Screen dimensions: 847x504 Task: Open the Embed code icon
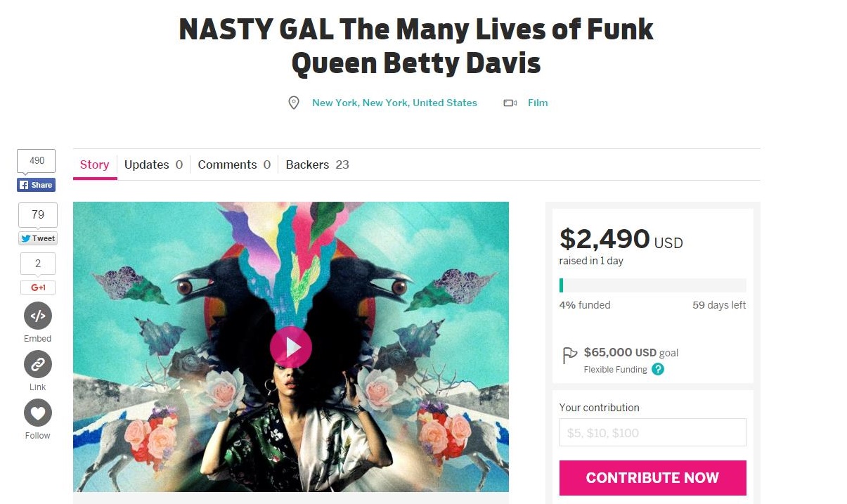click(38, 316)
